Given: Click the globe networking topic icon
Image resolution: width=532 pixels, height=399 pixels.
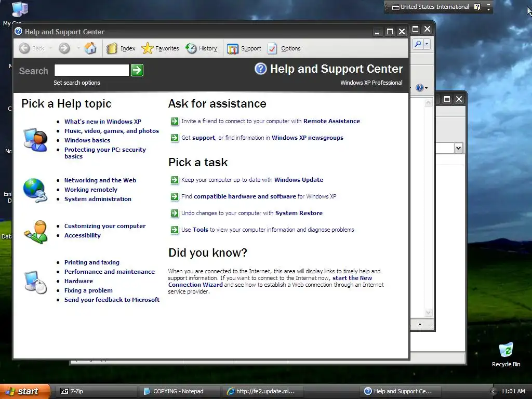Looking at the screenshot, I should point(35,190).
